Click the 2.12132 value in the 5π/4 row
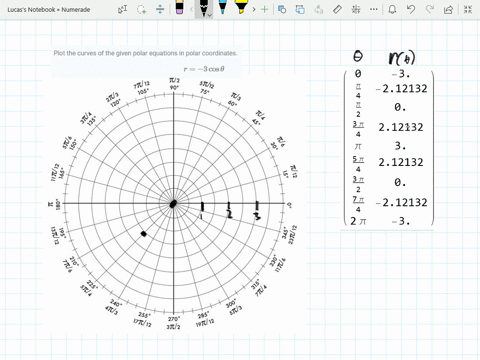 click(401, 162)
